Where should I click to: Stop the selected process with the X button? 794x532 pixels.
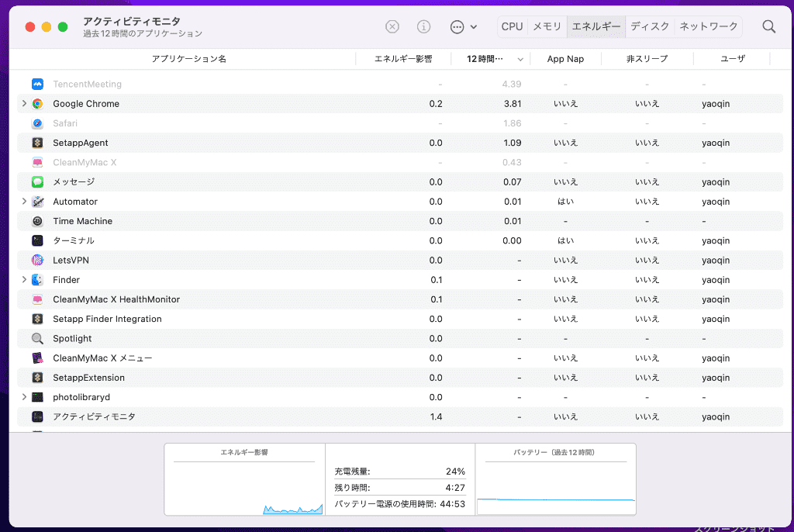392,27
